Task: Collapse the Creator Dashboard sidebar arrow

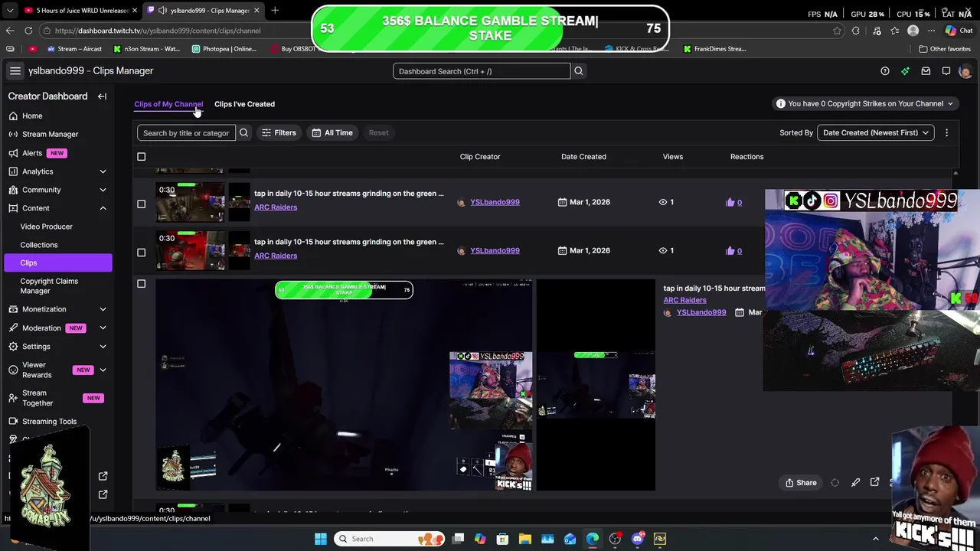Action: coord(102,96)
